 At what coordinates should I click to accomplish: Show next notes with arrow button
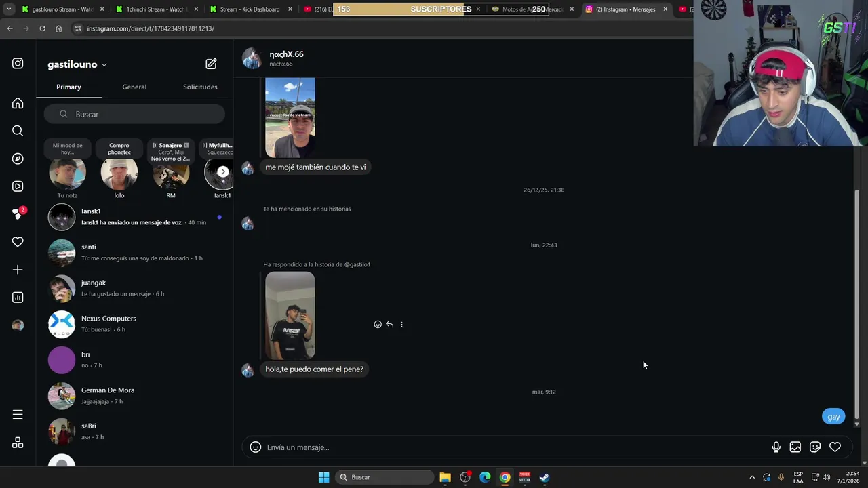[x=223, y=171]
